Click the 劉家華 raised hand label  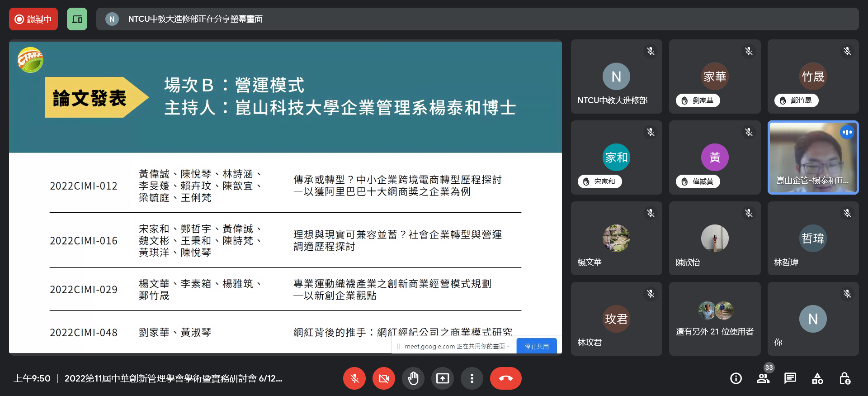(x=698, y=100)
